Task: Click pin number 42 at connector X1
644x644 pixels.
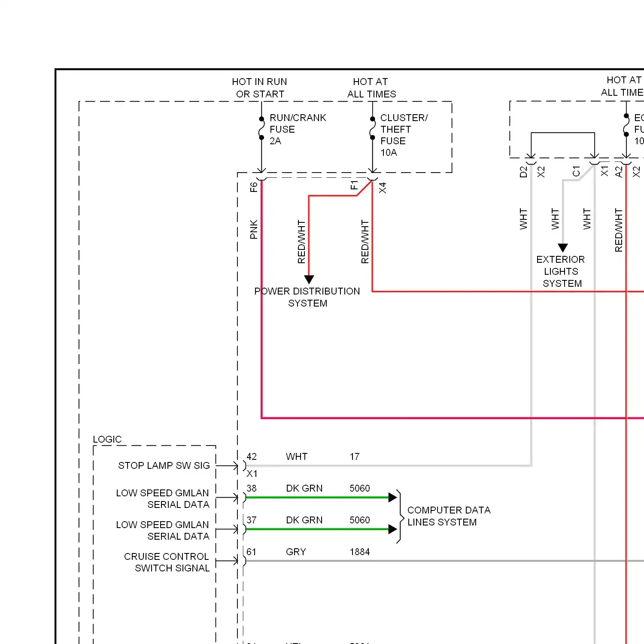Action: [252, 456]
